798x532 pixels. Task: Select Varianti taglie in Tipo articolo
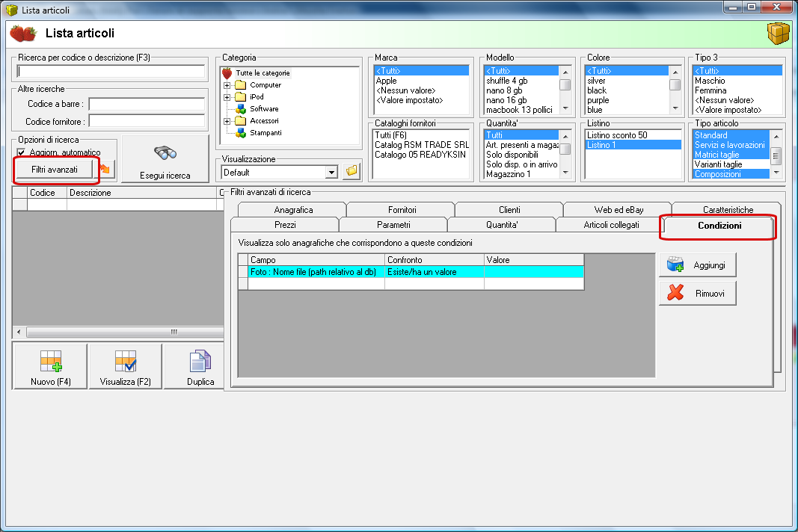pyautogui.click(x=731, y=164)
